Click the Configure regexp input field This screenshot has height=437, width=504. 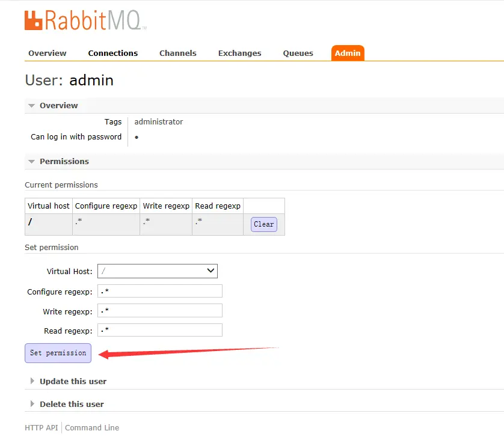[159, 290]
